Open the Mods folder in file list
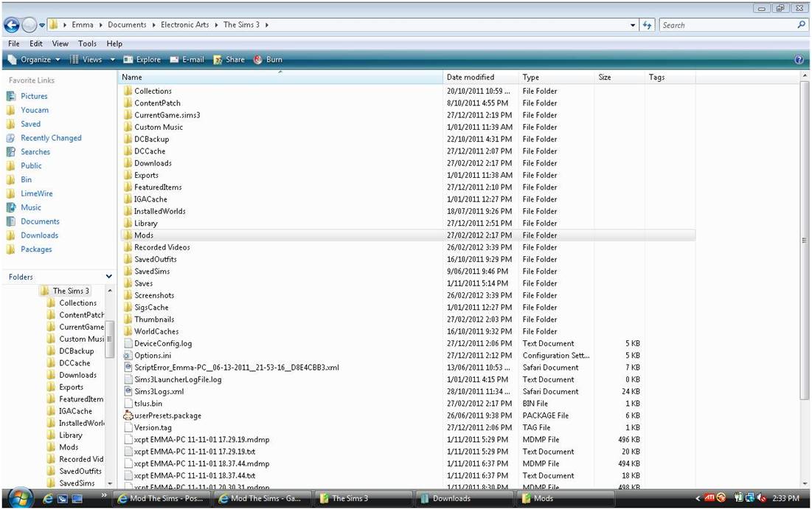This screenshot has height=510, width=812. pyautogui.click(x=144, y=235)
